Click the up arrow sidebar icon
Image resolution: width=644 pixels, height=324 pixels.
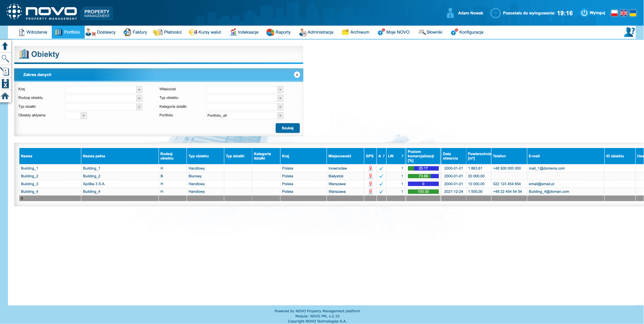coord(5,46)
